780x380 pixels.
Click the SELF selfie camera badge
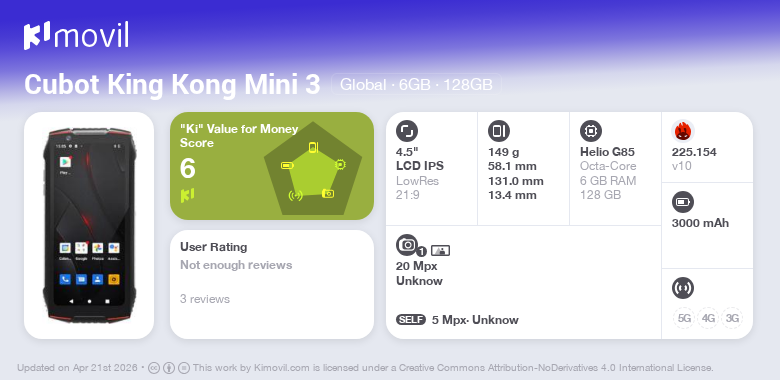point(411,320)
